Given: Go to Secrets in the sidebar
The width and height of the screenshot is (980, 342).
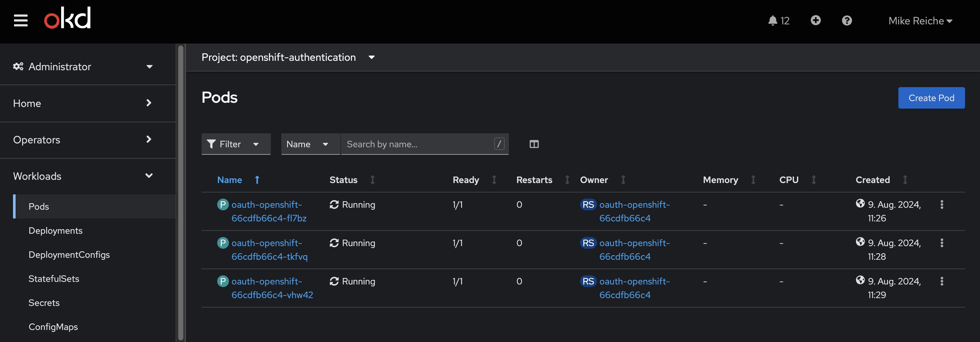Looking at the screenshot, I should point(44,303).
